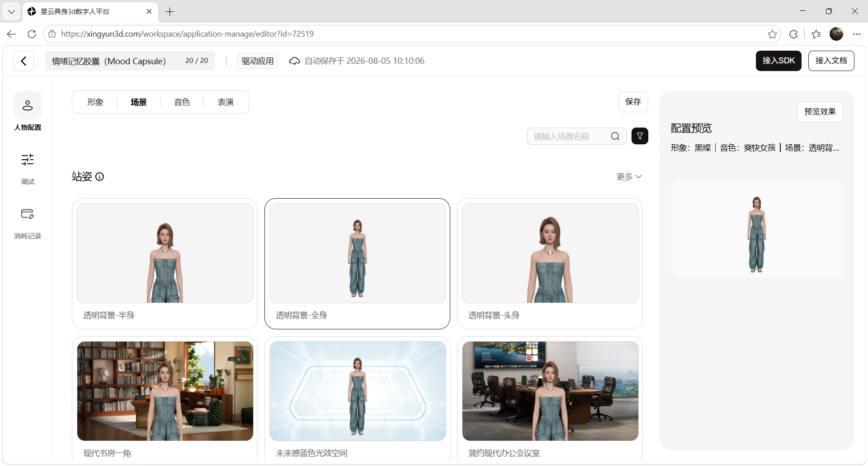This screenshot has height=466, width=868.
Task: Switch to the 场景 tab
Action: tap(139, 102)
